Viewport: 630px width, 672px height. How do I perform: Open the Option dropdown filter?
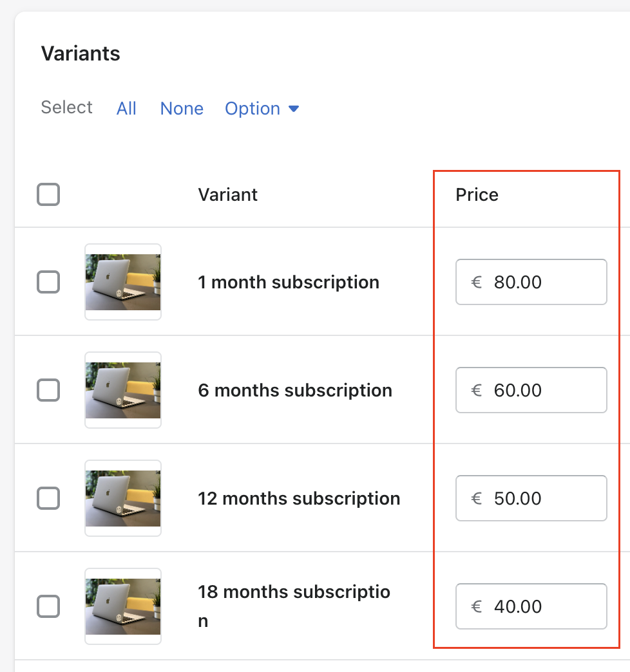pos(262,108)
